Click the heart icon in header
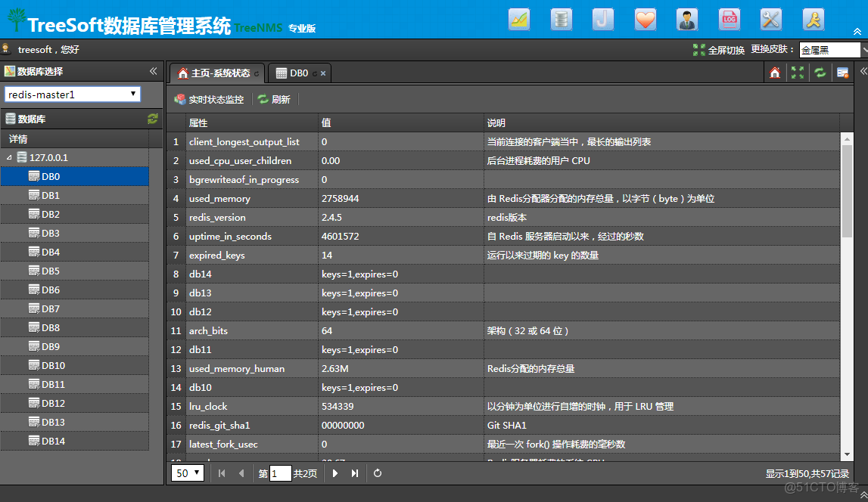Screen dimensions: 868x502 [645, 19]
